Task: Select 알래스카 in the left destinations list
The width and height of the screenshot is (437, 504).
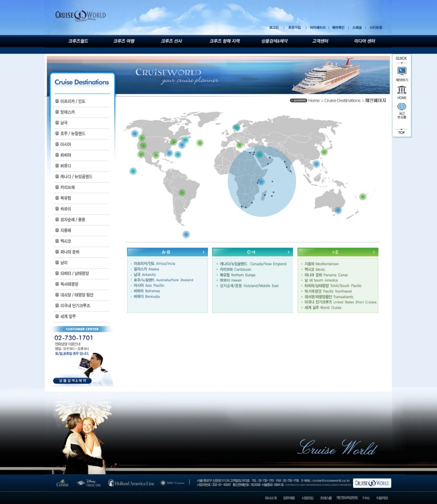Action: pyautogui.click(x=67, y=112)
